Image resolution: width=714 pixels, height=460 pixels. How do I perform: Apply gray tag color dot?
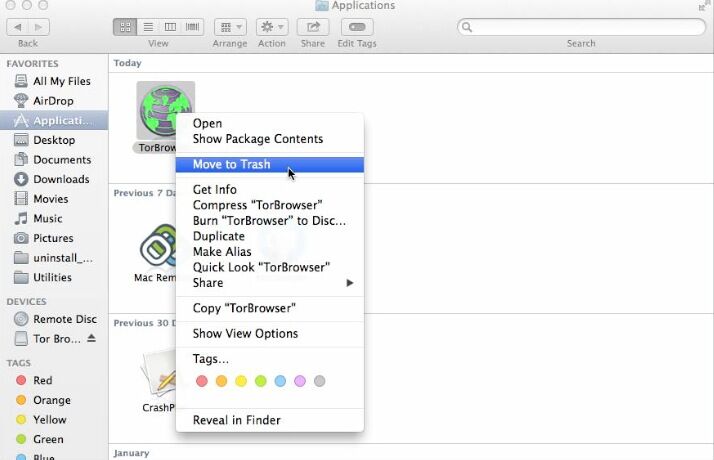320,381
